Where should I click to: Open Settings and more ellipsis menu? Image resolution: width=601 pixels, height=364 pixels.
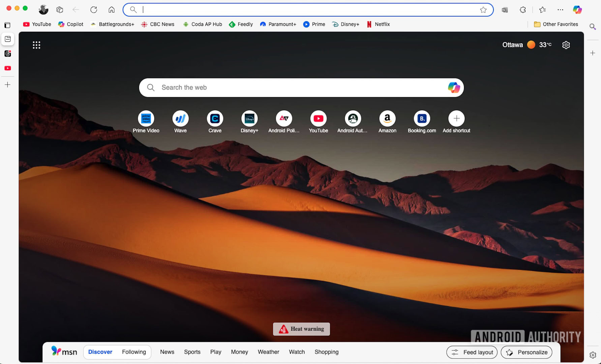tap(560, 10)
